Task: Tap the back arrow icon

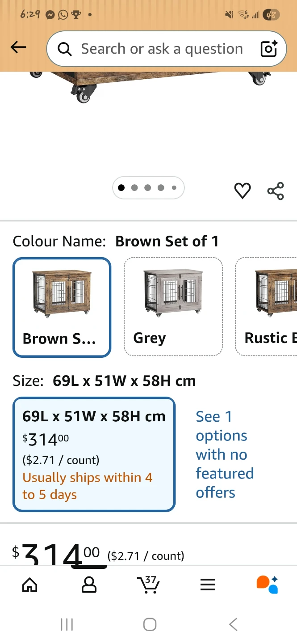Action: click(x=18, y=47)
